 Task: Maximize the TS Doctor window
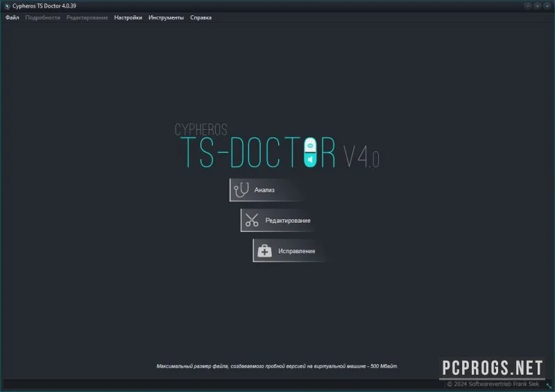537,6
